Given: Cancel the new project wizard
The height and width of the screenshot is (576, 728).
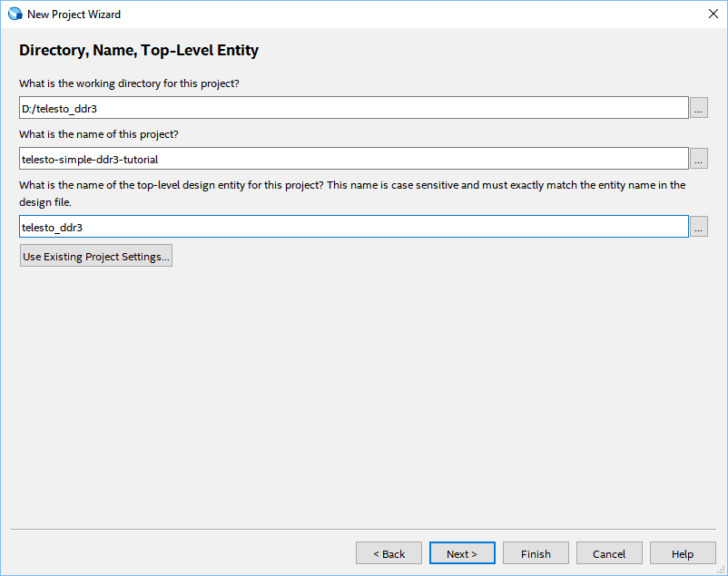Looking at the screenshot, I should point(609,553).
